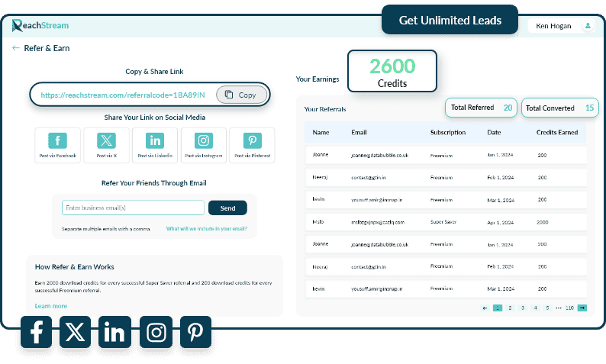Click the large dark Instagram icon at bottom
The width and height of the screenshot is (606, 364).
click(156, 332)
